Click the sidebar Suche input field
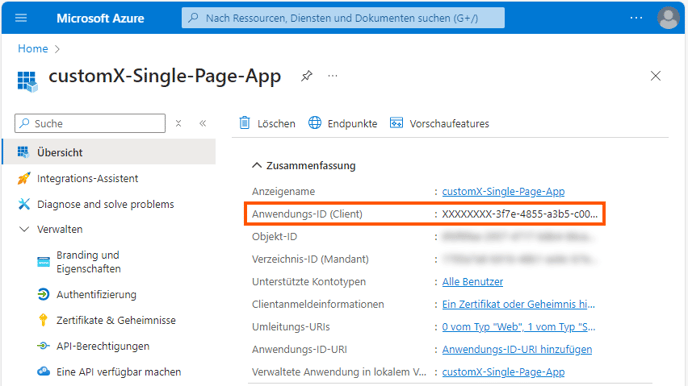 point(90,123)
